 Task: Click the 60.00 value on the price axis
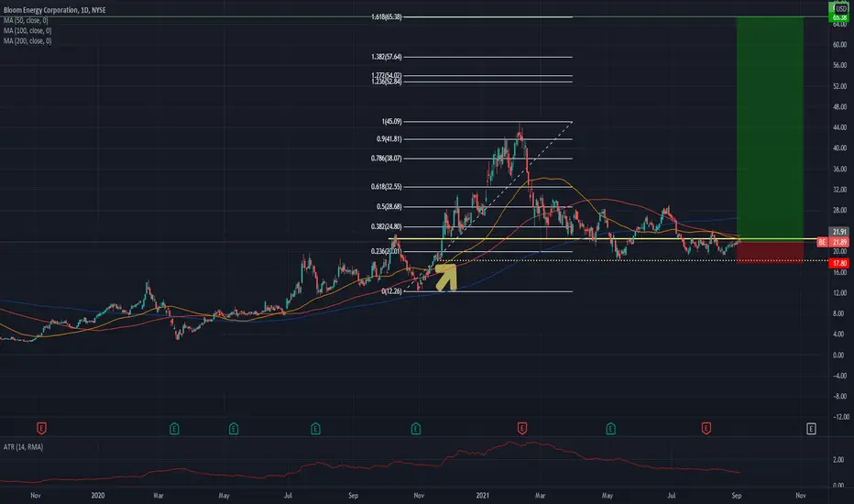[x=839, y=45]
